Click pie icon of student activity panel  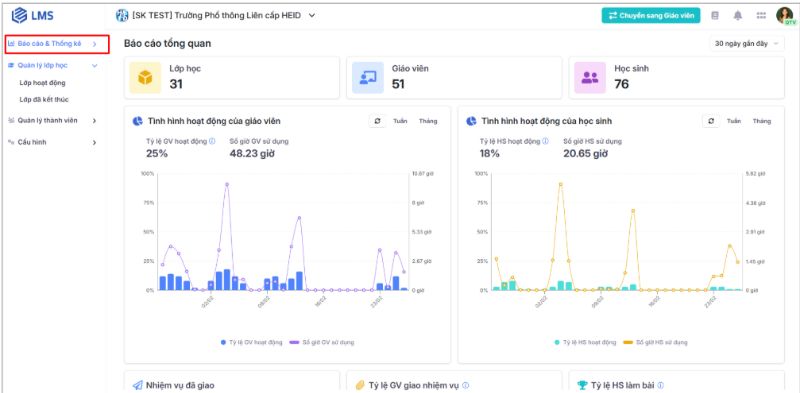pos(471,121)
